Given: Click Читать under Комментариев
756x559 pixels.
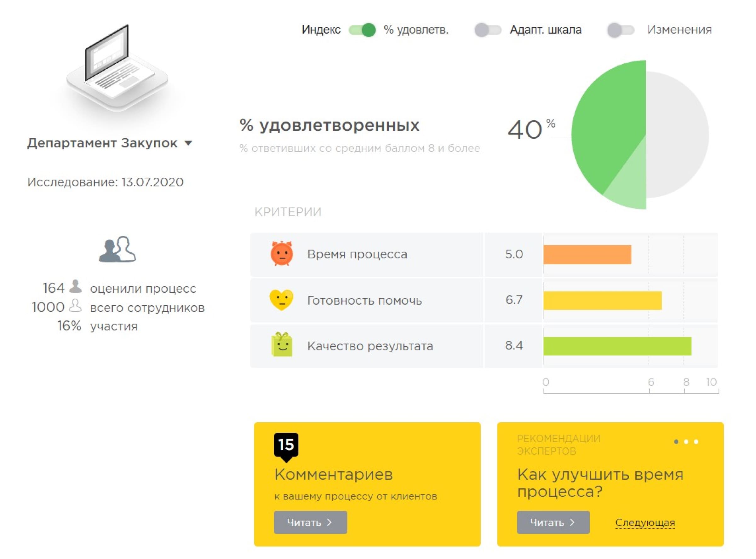Looking at the screenshot, I should [x=310, y=522].
